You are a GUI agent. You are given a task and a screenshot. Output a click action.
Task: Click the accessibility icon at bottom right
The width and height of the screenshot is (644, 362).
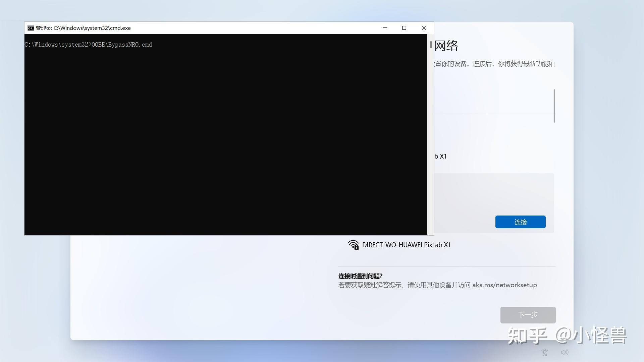544,352
